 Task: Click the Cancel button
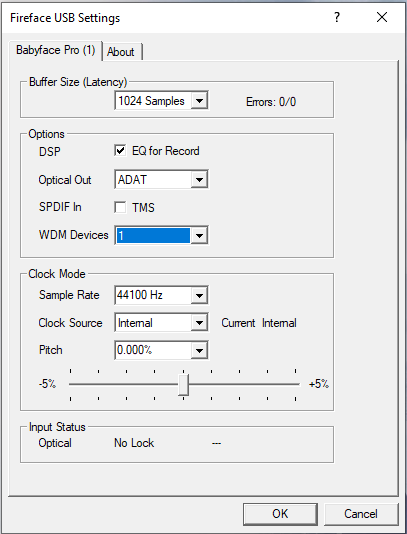tap(360, 514)
